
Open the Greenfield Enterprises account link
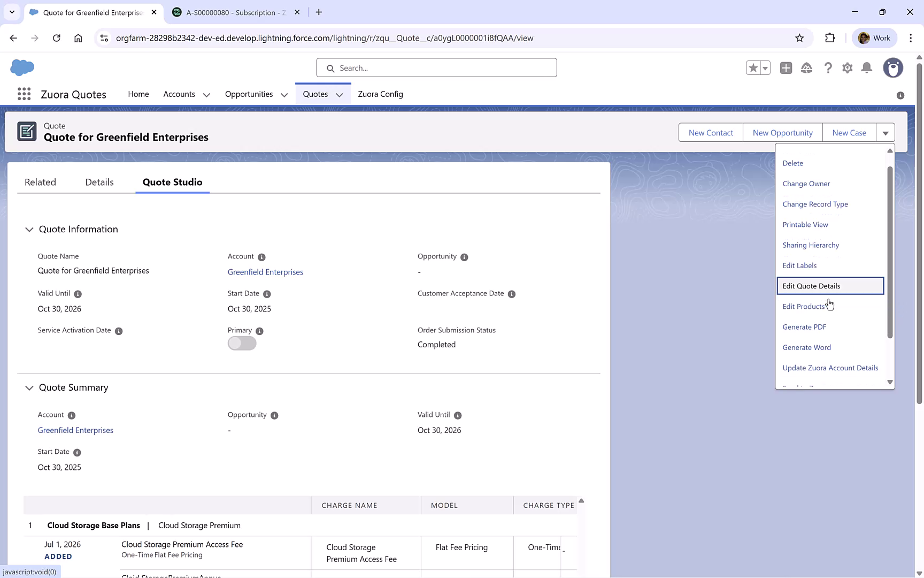[265, 272]
